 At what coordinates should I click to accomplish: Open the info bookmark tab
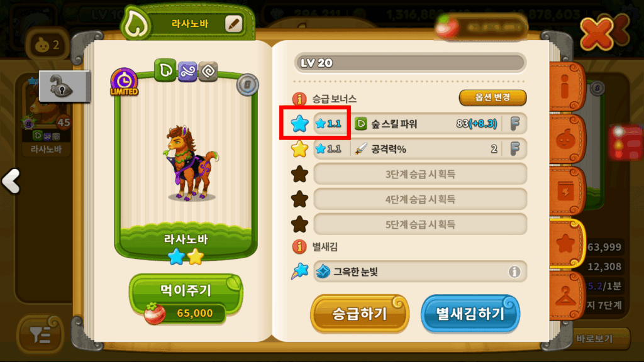[x=566, y=87]
